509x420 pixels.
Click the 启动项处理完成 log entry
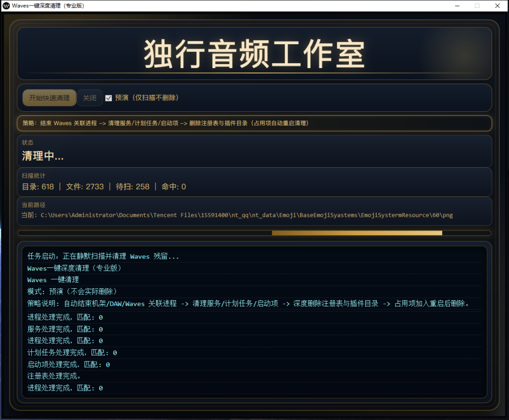coord(67,364)
